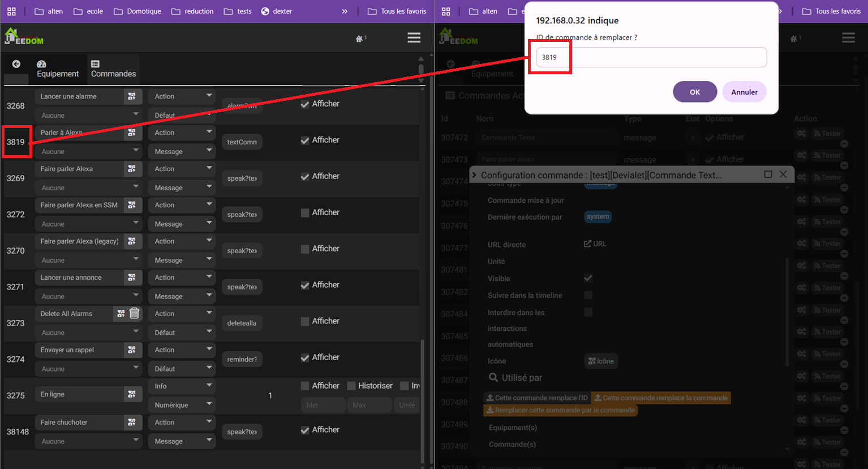Click the Max field on En ligne row
The image size is (868, 469).
click(369, 405)
